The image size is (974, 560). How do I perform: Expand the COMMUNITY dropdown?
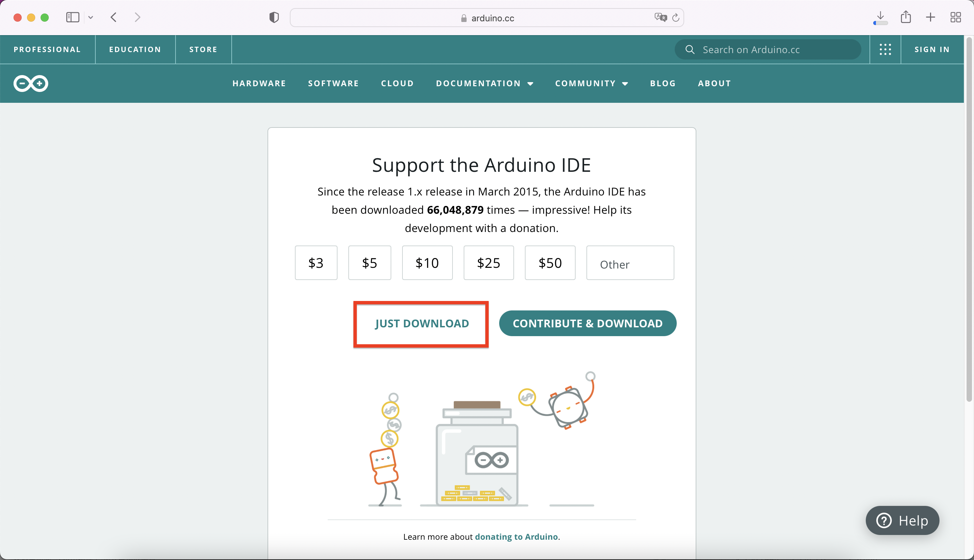[x=592, y=84]
